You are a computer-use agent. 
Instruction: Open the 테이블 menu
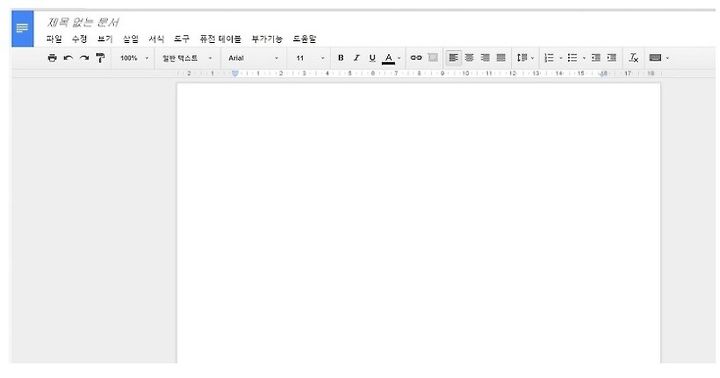click(220, 39)
